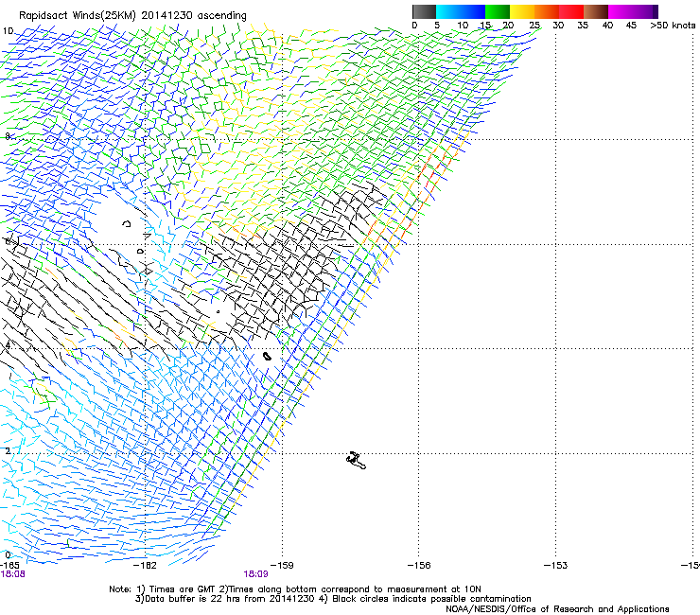Click the purple time stamp '18:09'
Screen dimensions: 700x615
[255, 574]
